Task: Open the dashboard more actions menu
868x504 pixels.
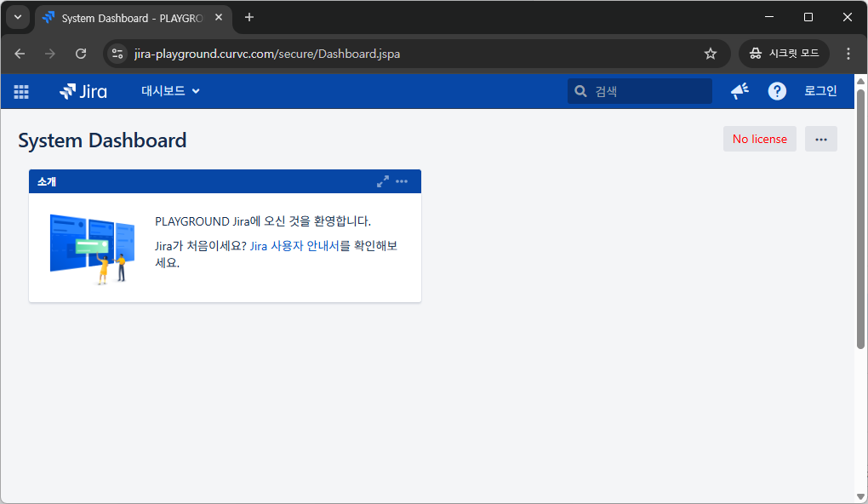Action: click(821, 139)
